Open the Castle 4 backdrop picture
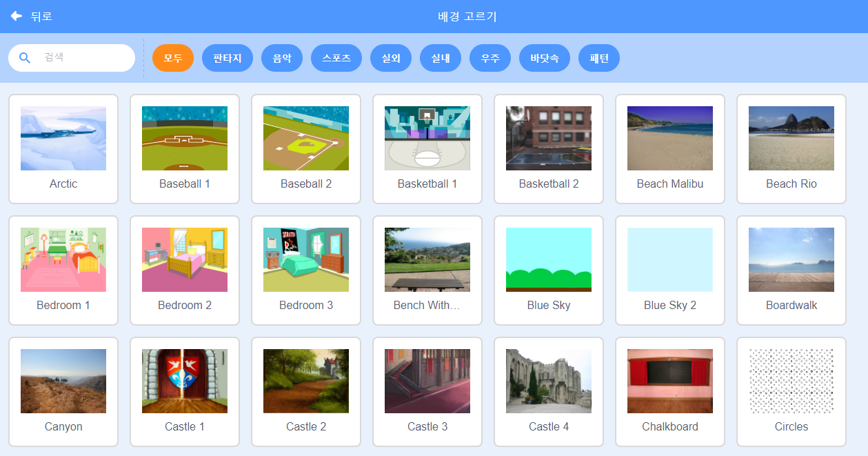Screen dimensions: 868x456 point(549,381)
